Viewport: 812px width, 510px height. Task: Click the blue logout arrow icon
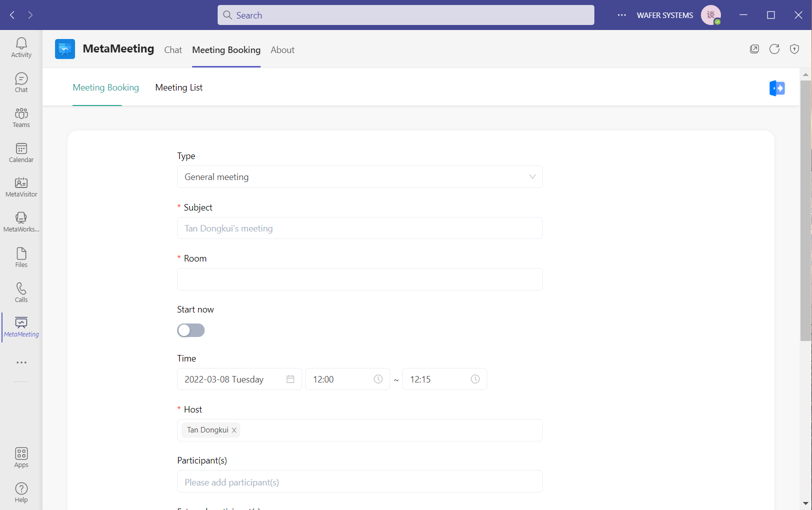click(x=777, y=88)
